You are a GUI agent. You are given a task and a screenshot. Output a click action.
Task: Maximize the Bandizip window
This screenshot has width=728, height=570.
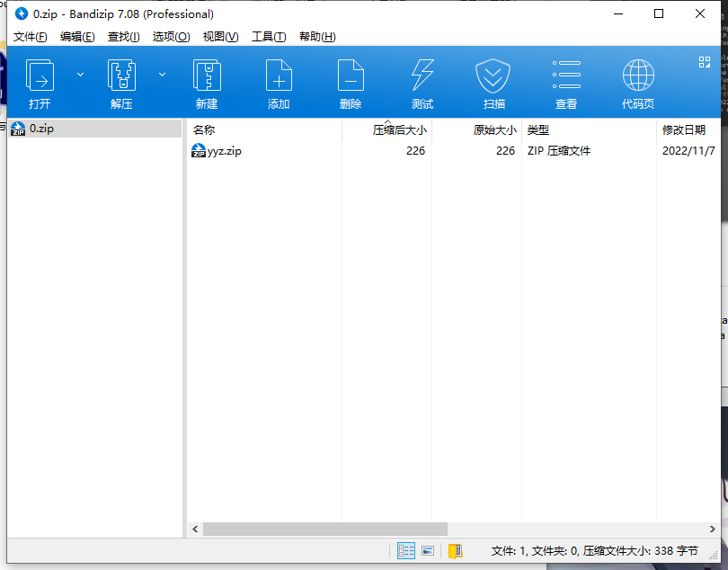(x=659, y=14)
